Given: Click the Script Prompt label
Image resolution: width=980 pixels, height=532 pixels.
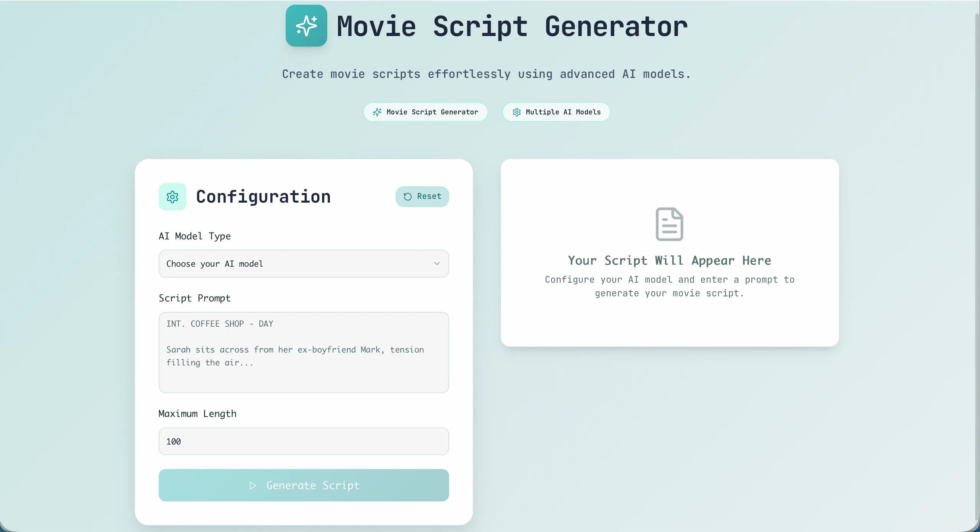Looking at the screenshot, I should point(194,298).
